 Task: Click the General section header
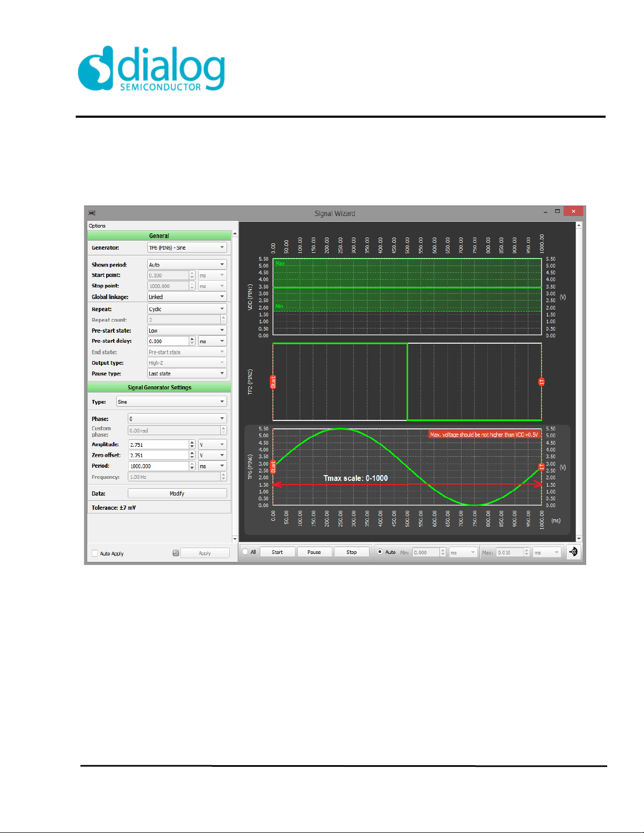pyautogui.click(x=159, y=235)
